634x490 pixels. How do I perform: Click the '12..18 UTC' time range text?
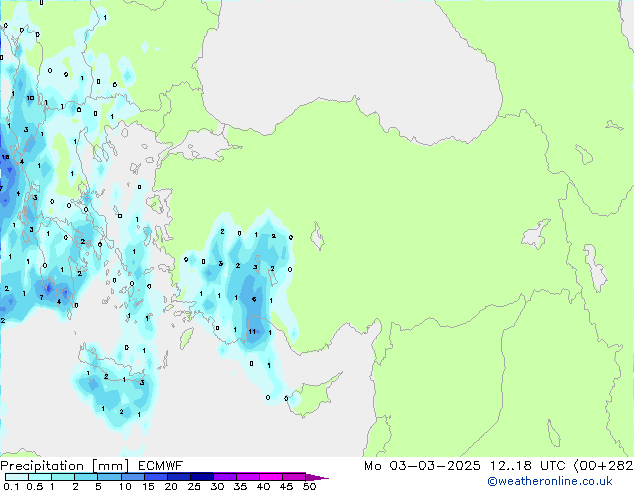click(528, 466)
